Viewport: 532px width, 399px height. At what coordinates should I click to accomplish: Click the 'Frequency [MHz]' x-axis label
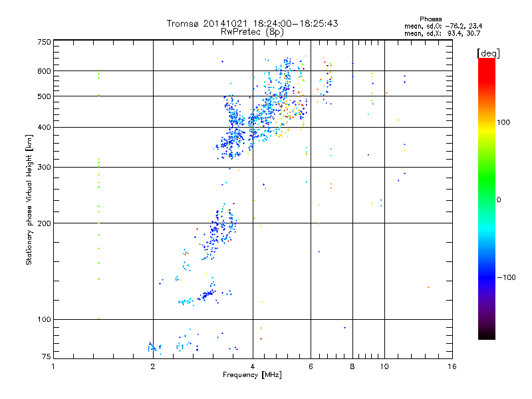coord(252,375)
